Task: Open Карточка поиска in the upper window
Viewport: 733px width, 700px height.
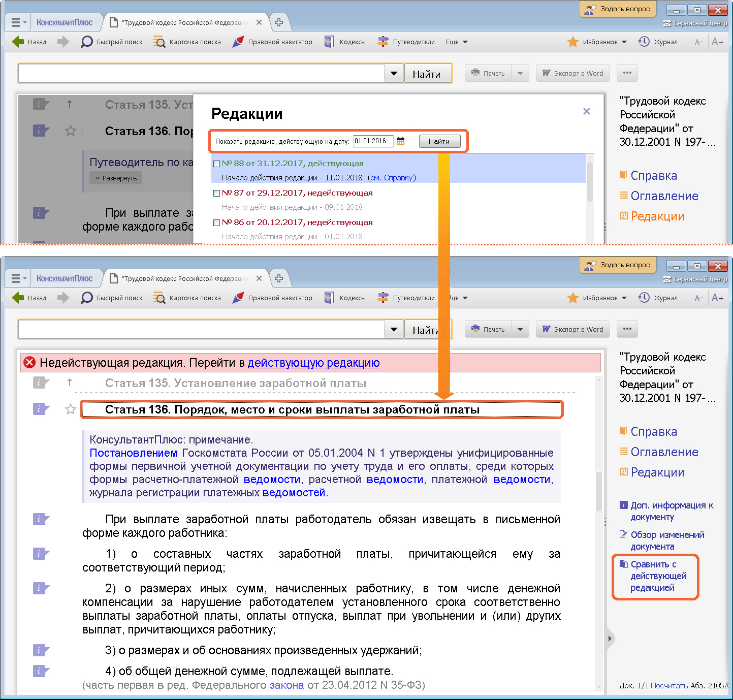Action: 187,42
